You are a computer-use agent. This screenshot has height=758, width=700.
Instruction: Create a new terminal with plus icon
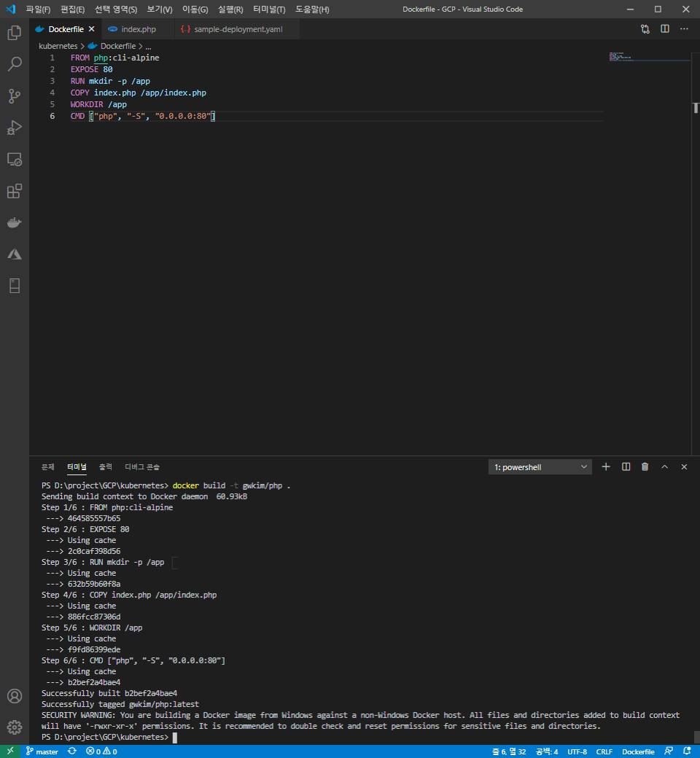pyautogui.click(x=606, y=467)
